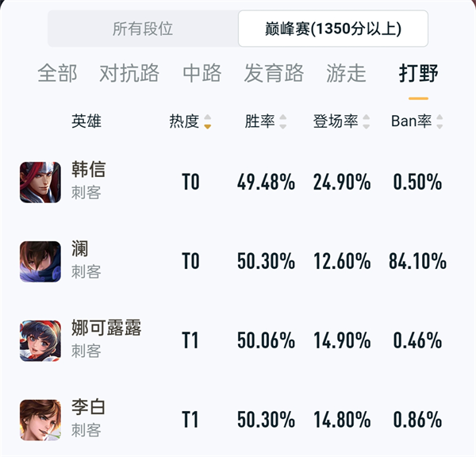This screenshot has height=457, width=476.
Task: Open 澜 hero avatar
Action: pos(40,262)
